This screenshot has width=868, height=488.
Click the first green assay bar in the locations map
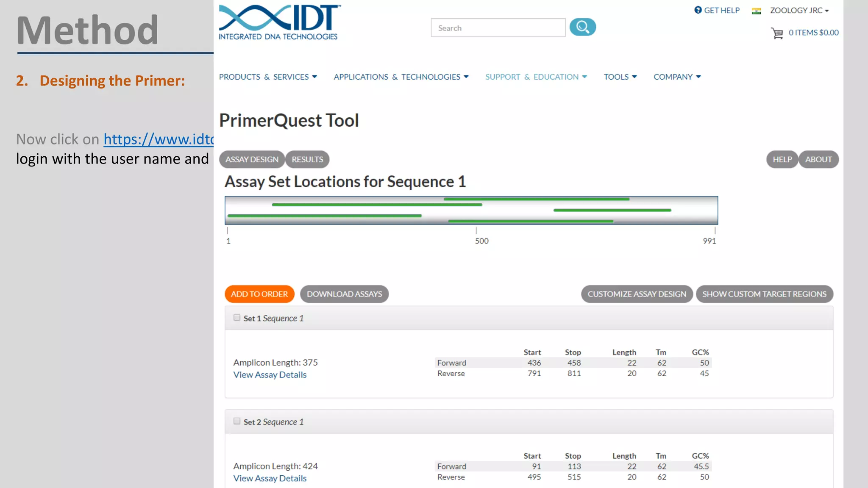536,199
